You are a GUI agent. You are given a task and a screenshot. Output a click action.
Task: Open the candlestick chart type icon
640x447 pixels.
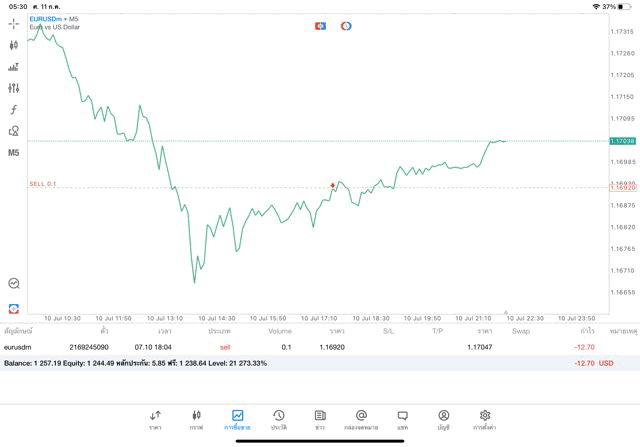click(x=14, y=45)
